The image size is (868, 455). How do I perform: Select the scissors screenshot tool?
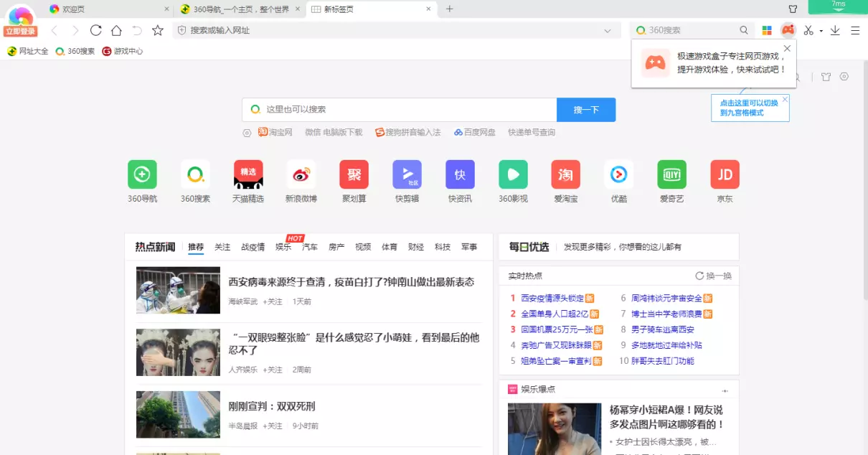click(808, 30)
